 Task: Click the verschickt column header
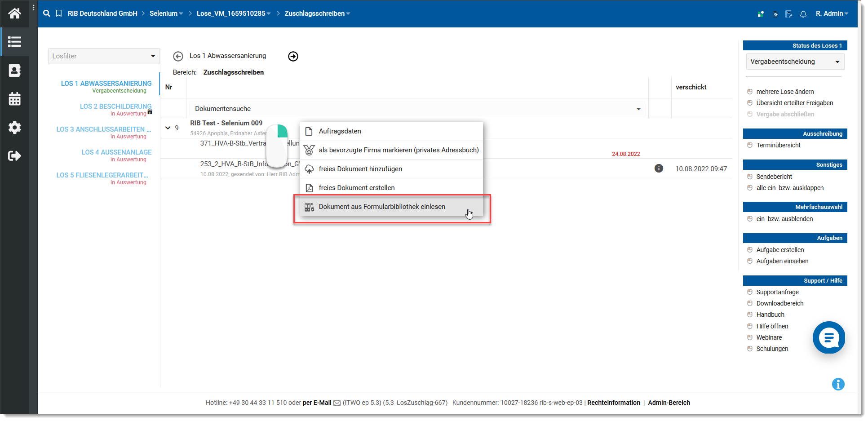(x=691, y=87)
